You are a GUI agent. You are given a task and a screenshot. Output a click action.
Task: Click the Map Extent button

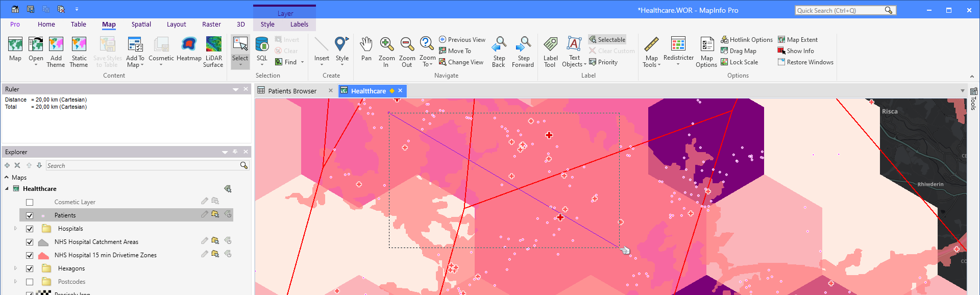(797, 40)
